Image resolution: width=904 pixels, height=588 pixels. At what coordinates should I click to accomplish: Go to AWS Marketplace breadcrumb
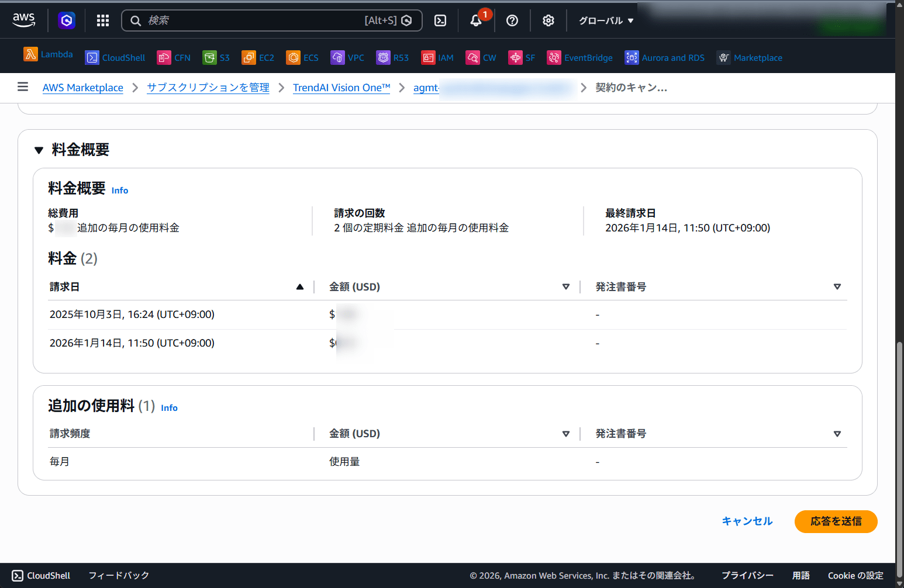pyautogui.click(x=83, y=88)
